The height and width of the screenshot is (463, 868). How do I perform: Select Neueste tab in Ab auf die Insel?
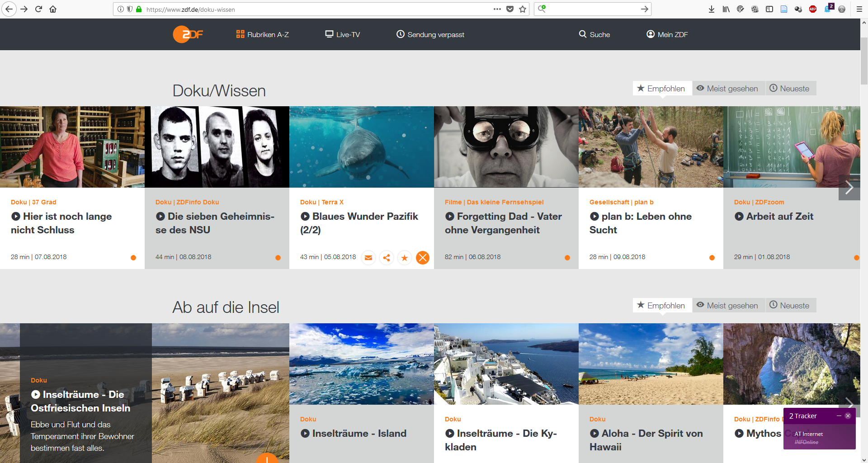click(x=790, y=306)
